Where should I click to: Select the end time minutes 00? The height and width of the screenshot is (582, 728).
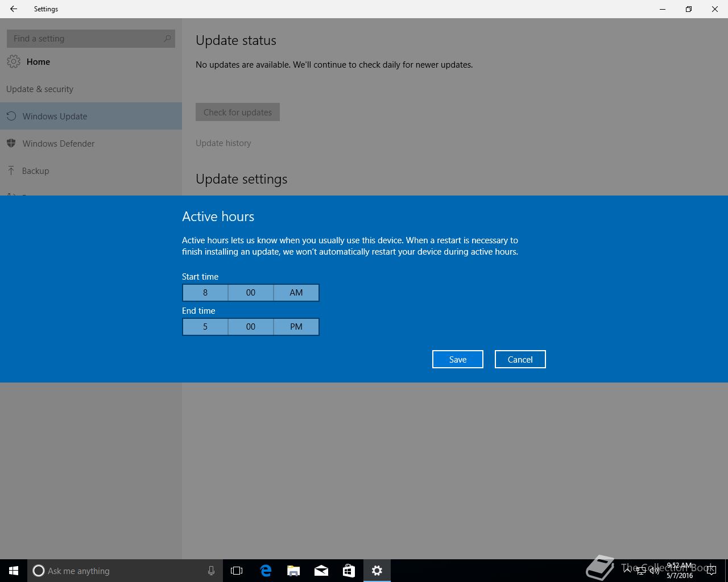[251, 327]
